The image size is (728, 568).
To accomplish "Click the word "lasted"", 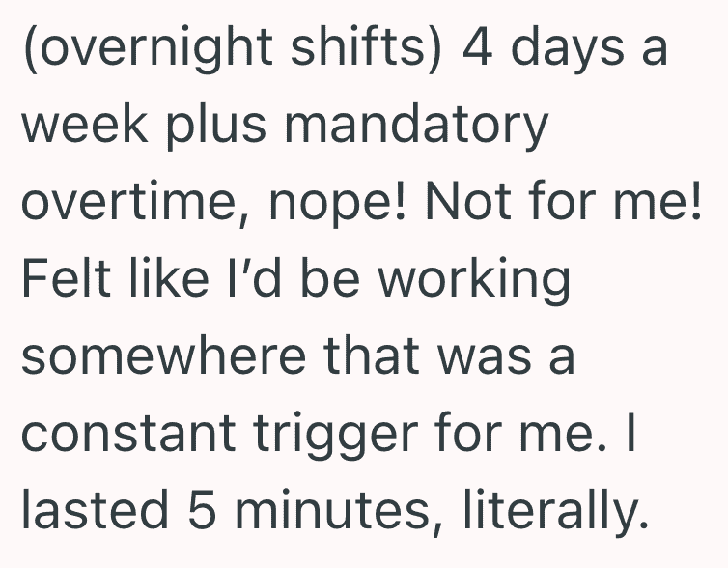I will click(96, 509).
